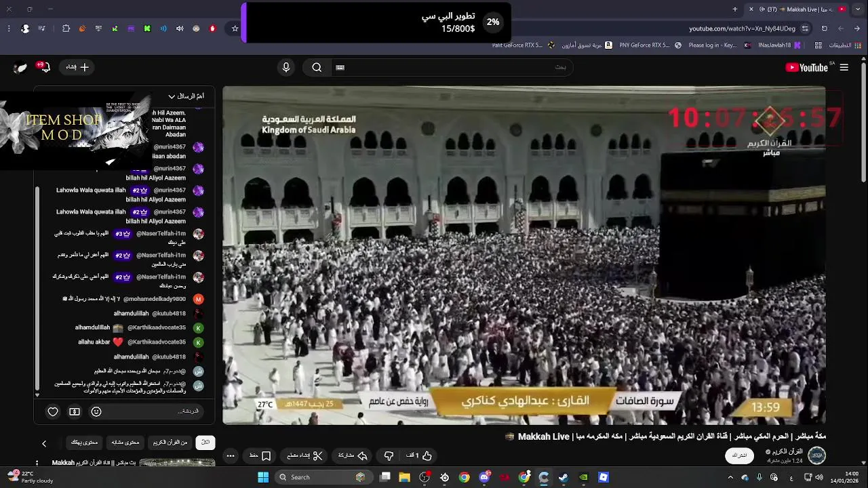Open recommended Makkah video thumbnail

pyautogui.click(x=177, y=463)
